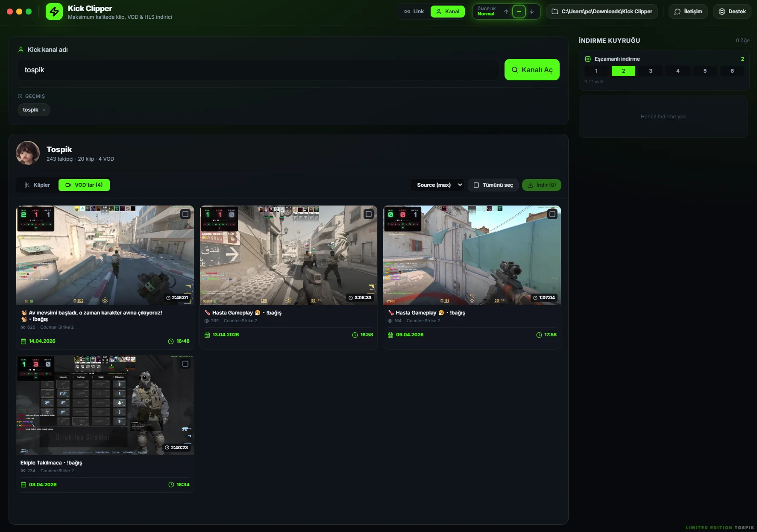Click the user icon beside Kick kanal adı
Screen dimensions: 757x532
pyautogui.click(x=21, y=50)
